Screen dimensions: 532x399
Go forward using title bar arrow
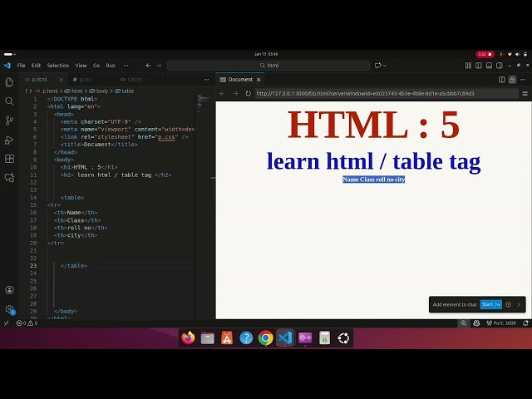coord(159,66)
